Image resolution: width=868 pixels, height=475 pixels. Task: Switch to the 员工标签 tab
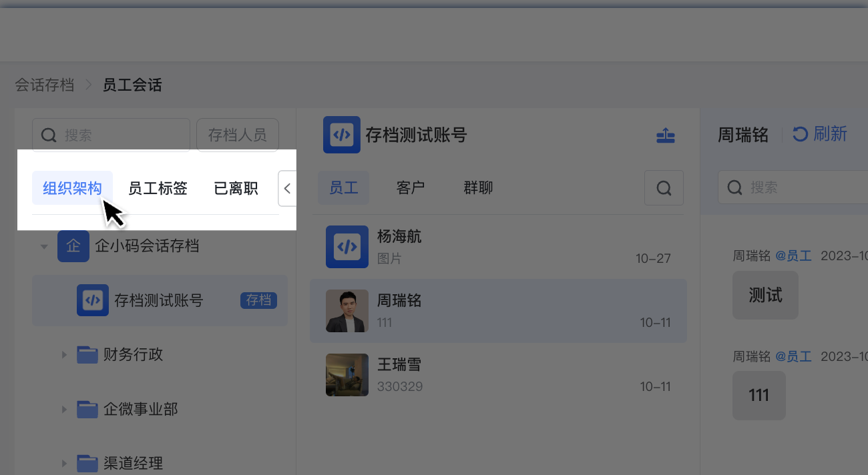tap(158, 188)
